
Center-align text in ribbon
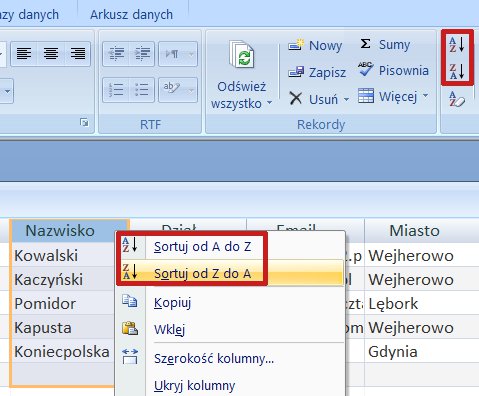click(51, 53)
